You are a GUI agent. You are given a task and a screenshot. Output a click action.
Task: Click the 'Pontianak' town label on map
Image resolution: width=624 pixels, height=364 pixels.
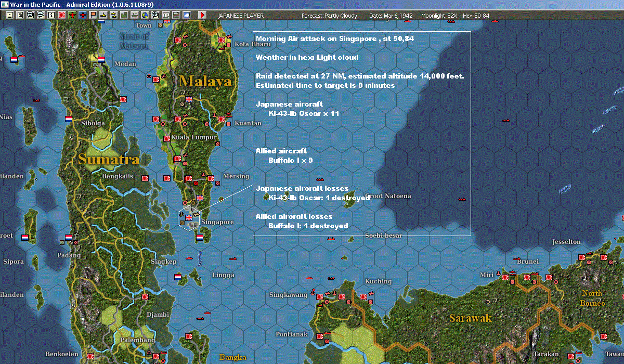292,334
